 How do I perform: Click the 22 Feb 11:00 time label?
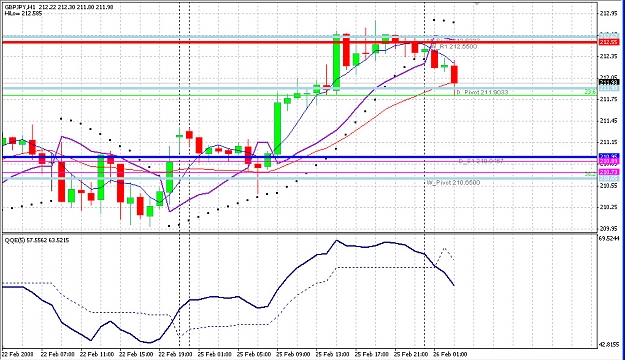point(97,354)
